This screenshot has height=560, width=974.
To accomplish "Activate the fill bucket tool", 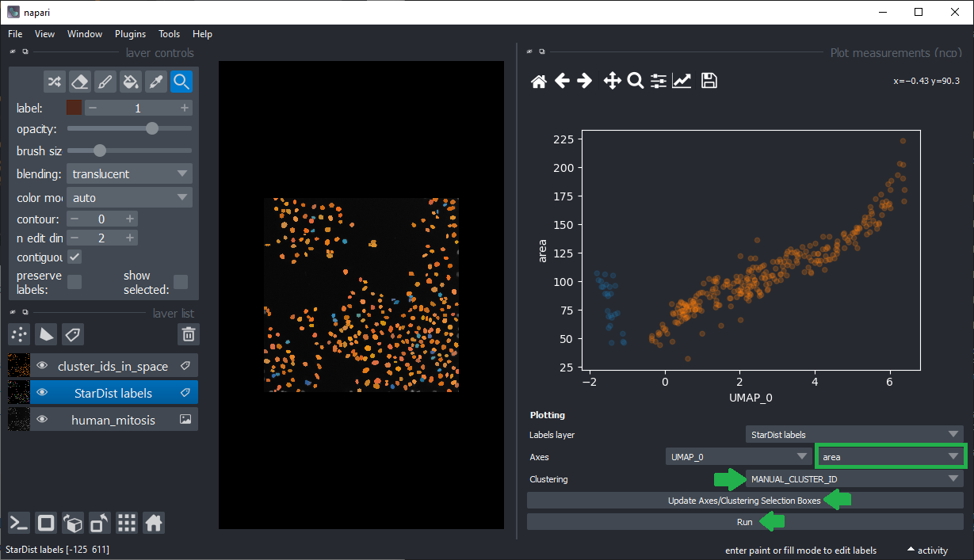I will tap(131, 82).
